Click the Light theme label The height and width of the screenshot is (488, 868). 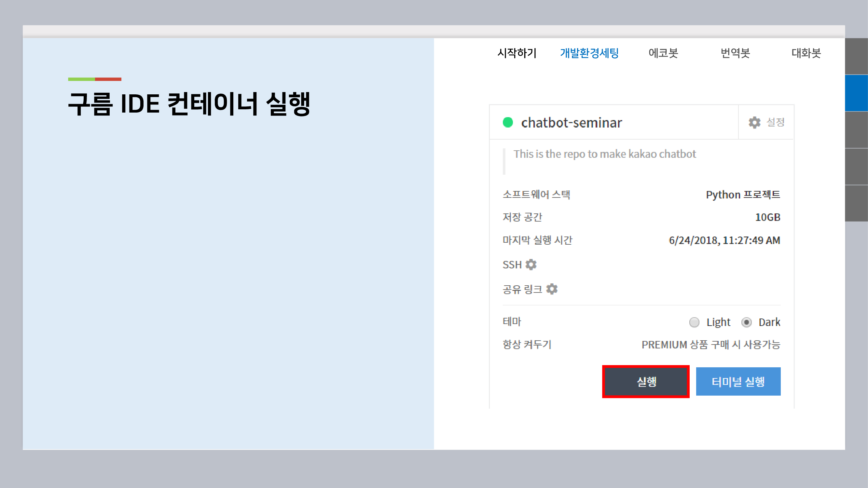coord(718,322)
